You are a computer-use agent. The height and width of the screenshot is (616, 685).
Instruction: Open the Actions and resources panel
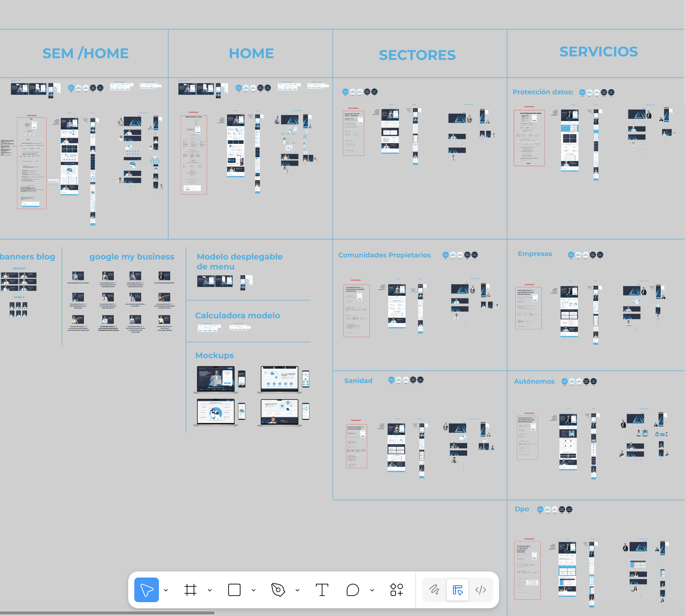pos(396,590)
